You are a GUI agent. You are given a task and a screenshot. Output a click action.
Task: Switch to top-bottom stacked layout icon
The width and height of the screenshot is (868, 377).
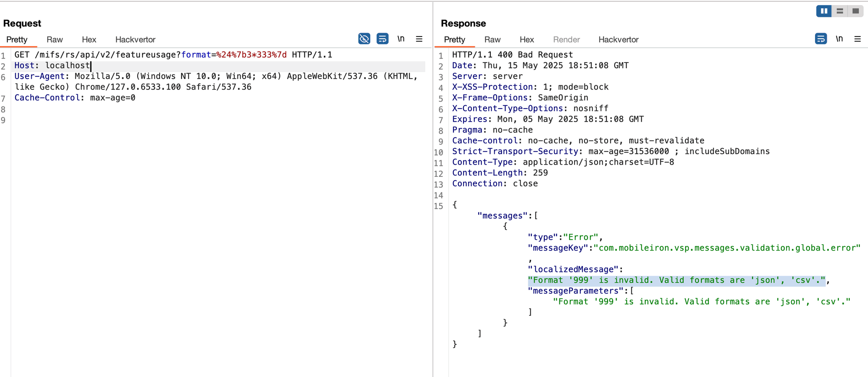click(x=840, y=11)
